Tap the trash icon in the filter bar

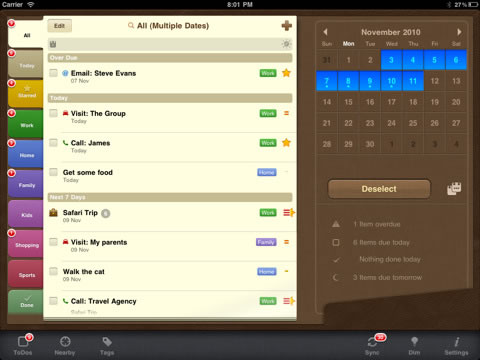[53, 44]
